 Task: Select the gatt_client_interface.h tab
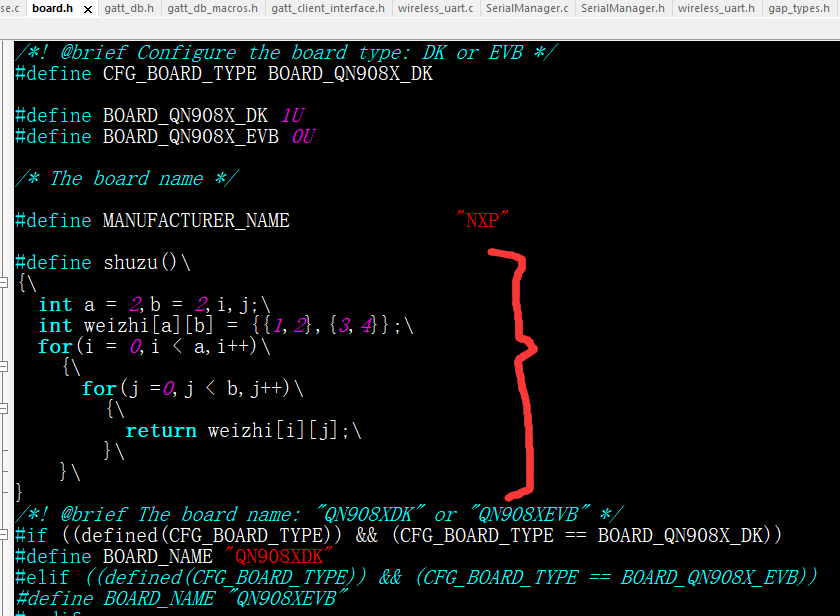(x=328, y=9)
